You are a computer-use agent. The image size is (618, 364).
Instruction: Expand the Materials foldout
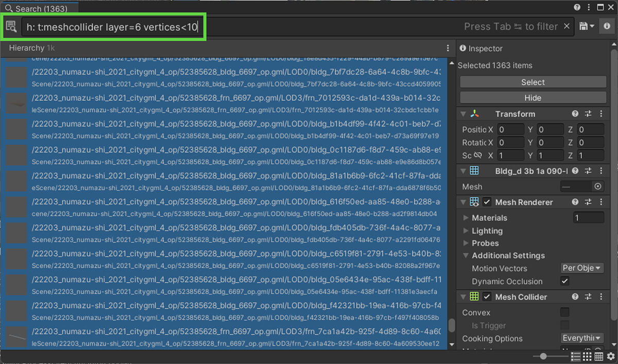[x=467, y=218]
